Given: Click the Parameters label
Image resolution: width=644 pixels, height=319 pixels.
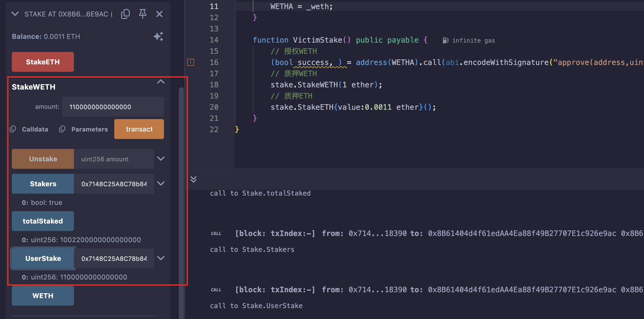Looking at the screenshot, I should [x=90, y=129].
